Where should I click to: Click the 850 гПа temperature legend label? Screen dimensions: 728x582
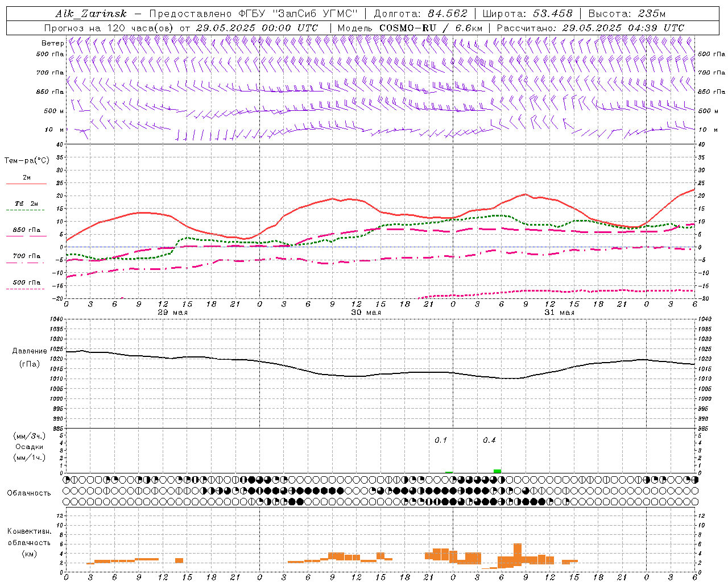click(27, 230)
